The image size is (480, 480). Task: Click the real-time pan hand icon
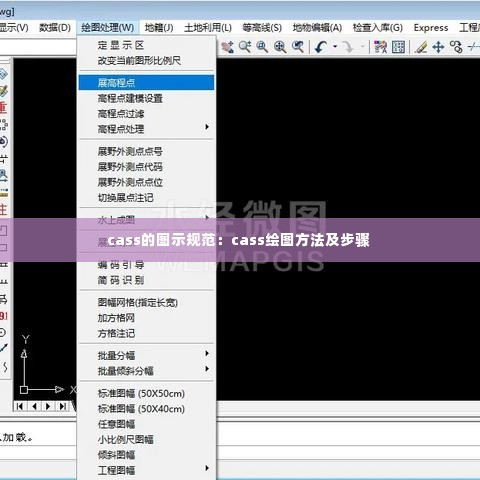click(x=227, y=47)
